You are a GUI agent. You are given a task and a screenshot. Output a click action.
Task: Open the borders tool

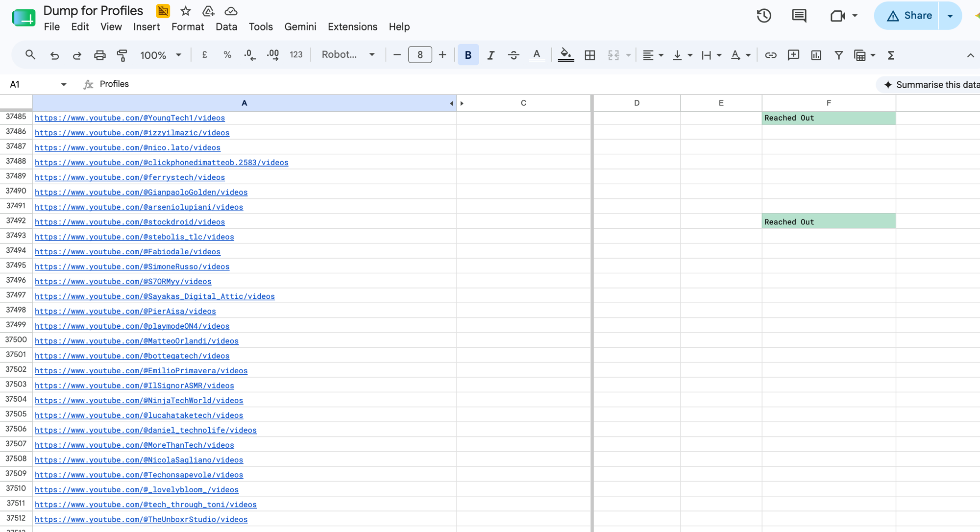[590, 55]
